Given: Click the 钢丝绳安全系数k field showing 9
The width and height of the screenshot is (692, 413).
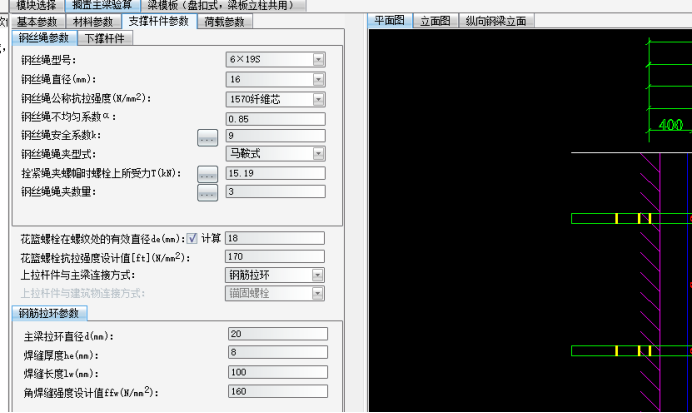Looking at the screenshot, I should (x=276, y=135).
